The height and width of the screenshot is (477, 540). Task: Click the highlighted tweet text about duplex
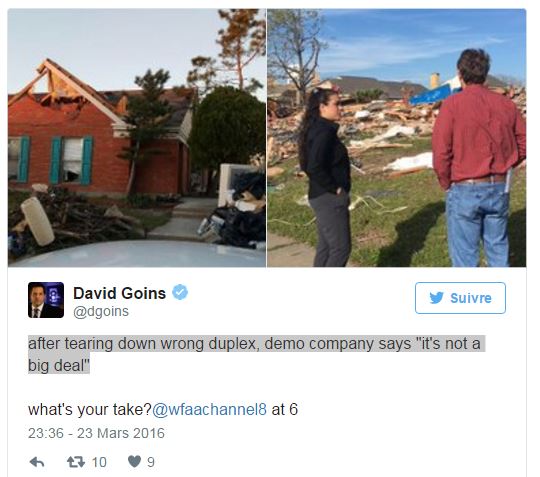[257, 354]
